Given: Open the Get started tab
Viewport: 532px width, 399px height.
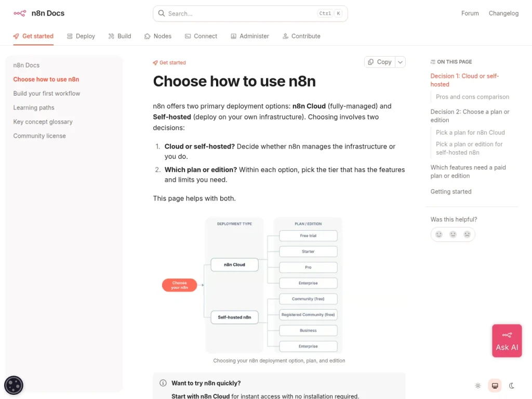Looking at the screenshot, I should [33, 36].
